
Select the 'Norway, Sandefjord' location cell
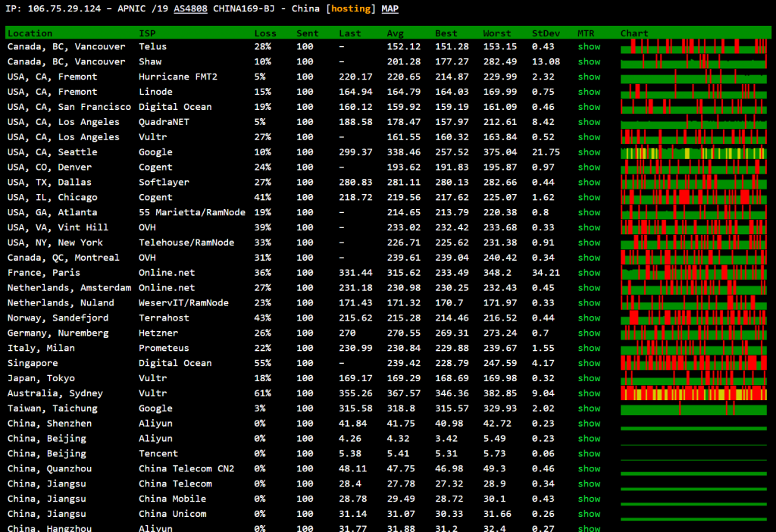58,318
